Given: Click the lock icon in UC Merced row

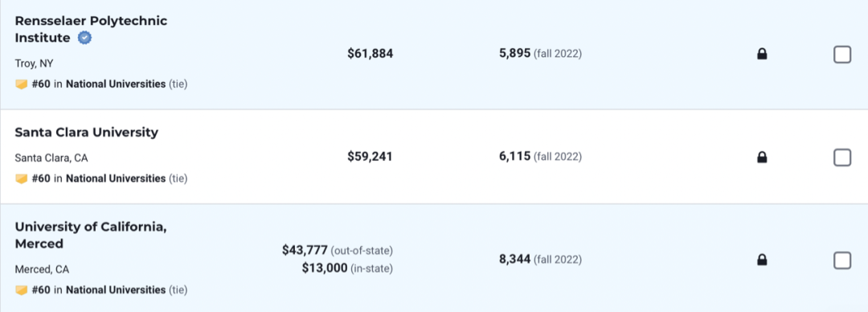Looking at the screenshot, I should click(762, 260).
